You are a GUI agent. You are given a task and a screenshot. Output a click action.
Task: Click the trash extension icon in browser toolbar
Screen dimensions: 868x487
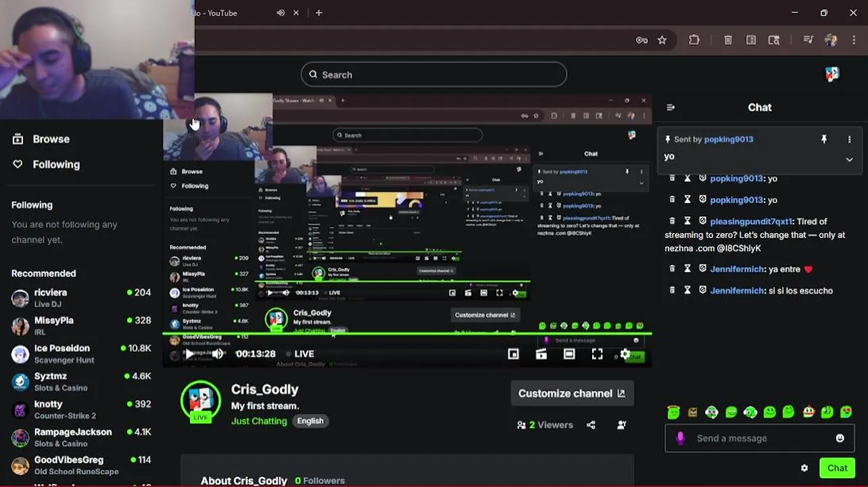click(728, 40)
